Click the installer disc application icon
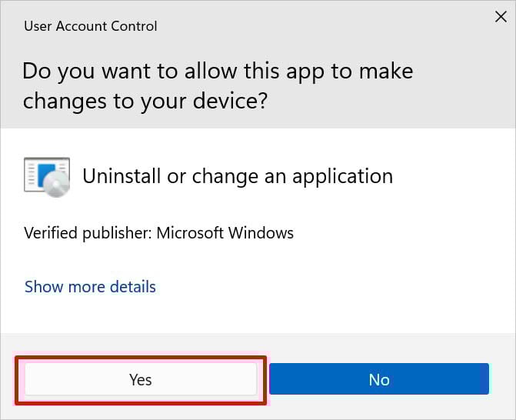The width and height of the screenshot is (516, 420). click(x=47, y=175)
